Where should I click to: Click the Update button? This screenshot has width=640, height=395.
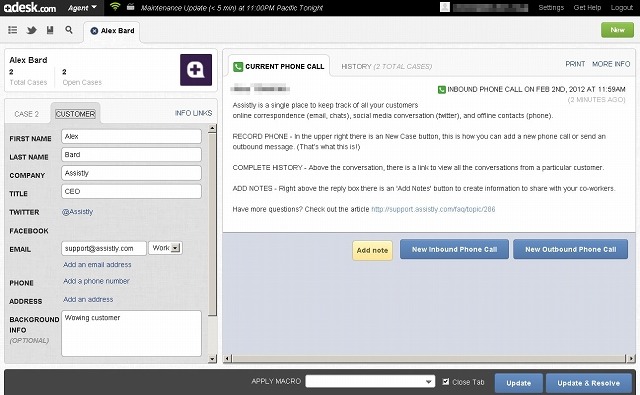pos(519,383)
